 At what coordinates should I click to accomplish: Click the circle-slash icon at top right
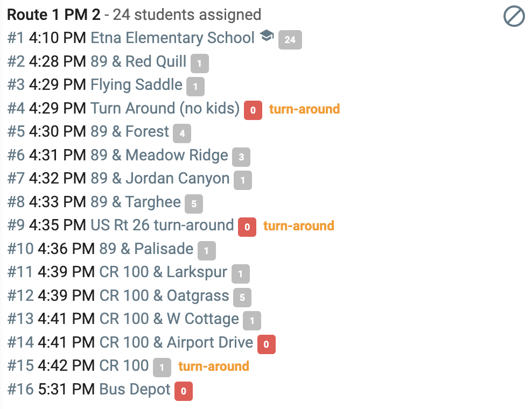click(x=514, y=16)
